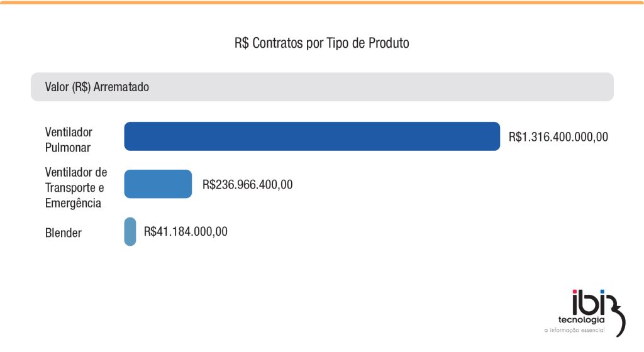Click the R$236.966.400,00 value label

(x=248, y=184)
